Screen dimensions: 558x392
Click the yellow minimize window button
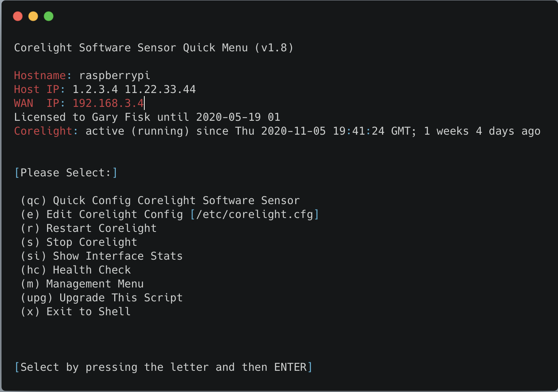pyautogui.click(x=33, y=16)
